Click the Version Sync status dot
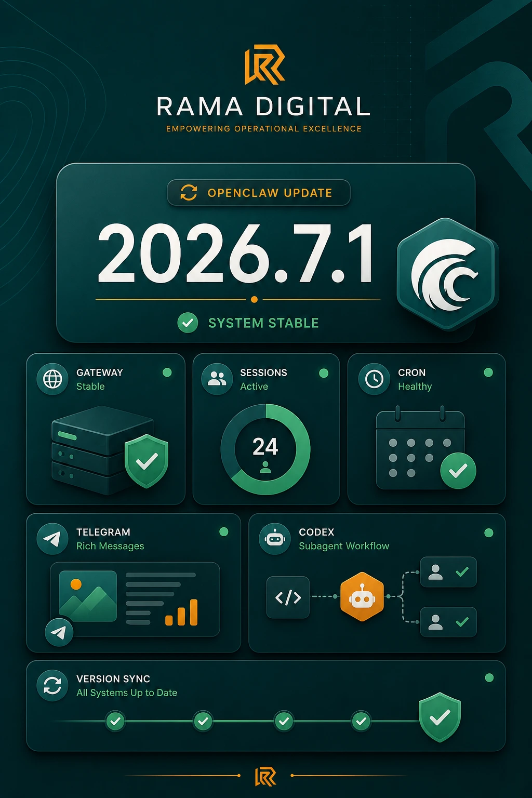Viewport: 532px width, 798px height. [x=489, y=677]
